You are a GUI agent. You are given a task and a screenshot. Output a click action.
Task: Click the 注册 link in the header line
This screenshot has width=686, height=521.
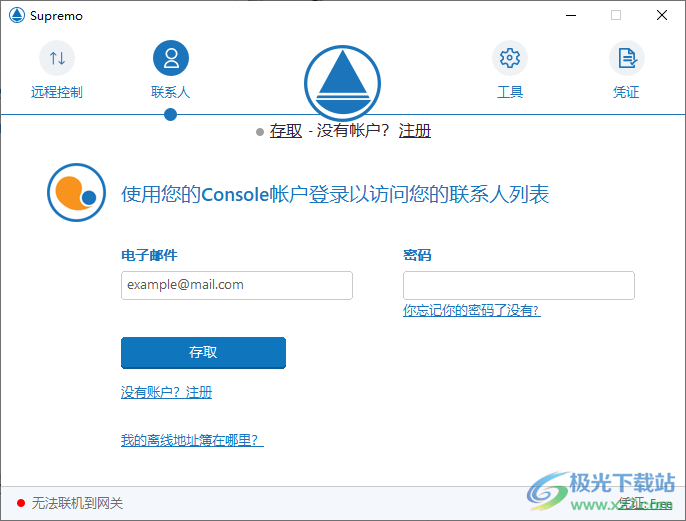point(415,130)
